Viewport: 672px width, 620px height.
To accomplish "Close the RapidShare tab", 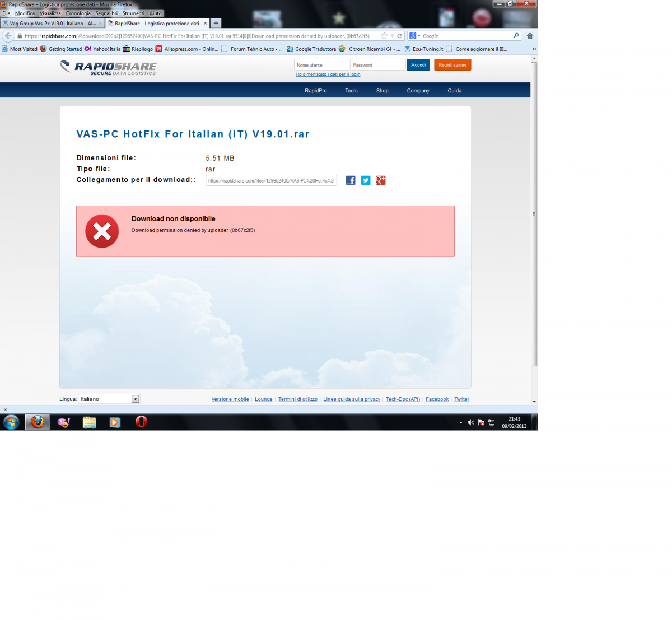I will click(x=205, y=23).
